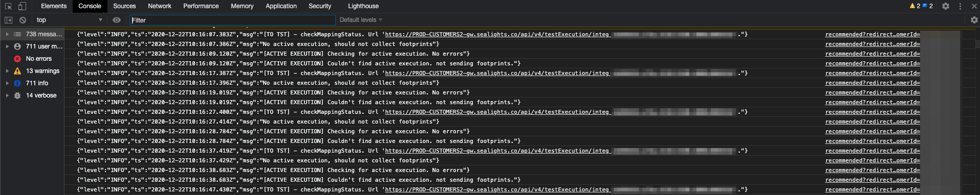Toggle the device toolbar icon
Screen dimensions: 980x195
coord(22,6)
